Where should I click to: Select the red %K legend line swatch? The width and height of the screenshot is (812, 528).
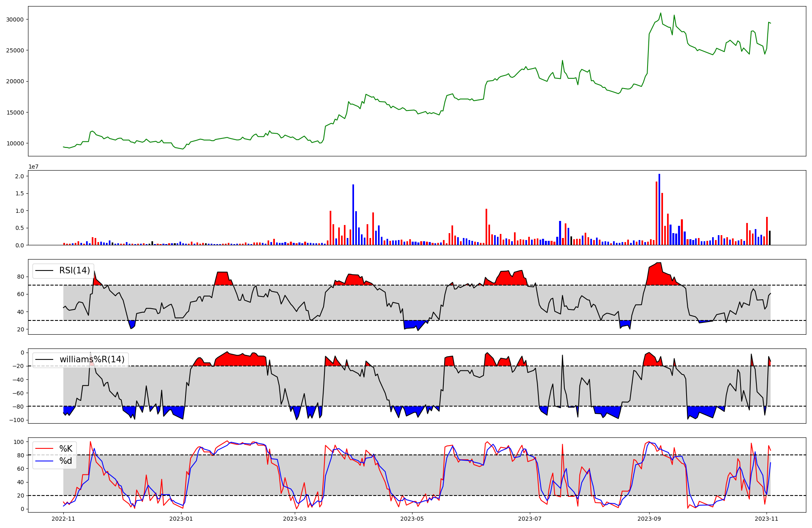44,449
